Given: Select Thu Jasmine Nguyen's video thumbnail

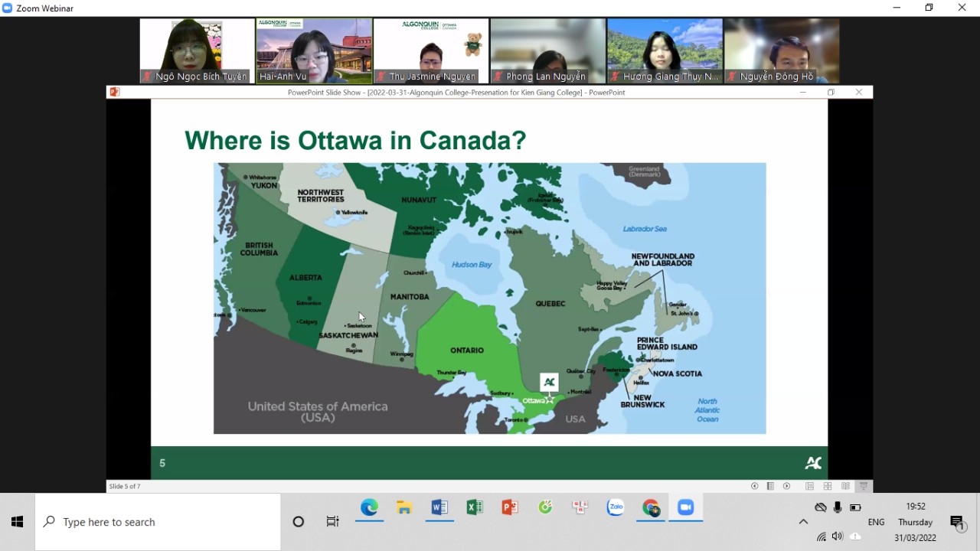Looking at the screenshot, I should point(431,51).
